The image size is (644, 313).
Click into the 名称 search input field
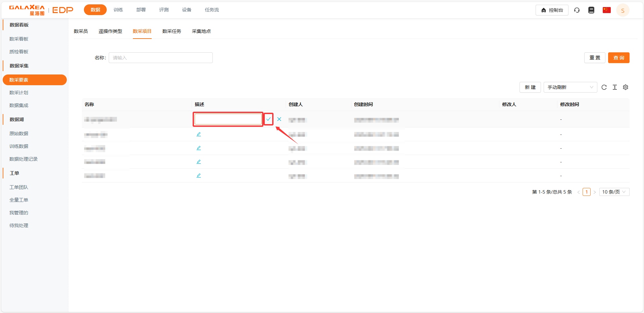pyautogui.click(x=160, y=58)
